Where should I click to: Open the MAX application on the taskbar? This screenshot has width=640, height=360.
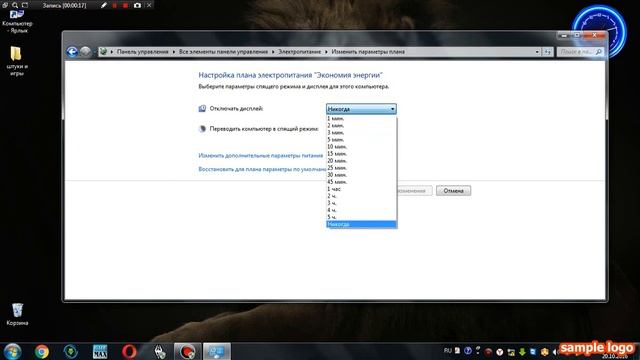(x=100, y=351)
